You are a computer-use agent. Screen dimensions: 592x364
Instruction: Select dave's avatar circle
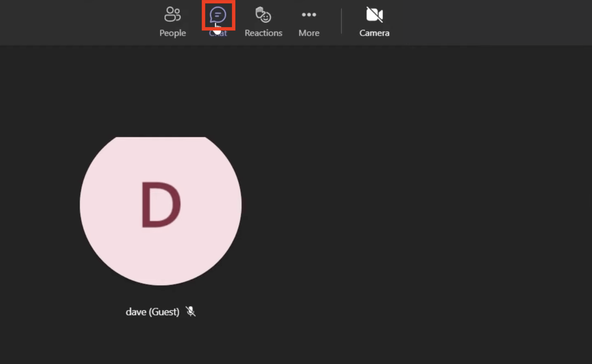point(161,211)
